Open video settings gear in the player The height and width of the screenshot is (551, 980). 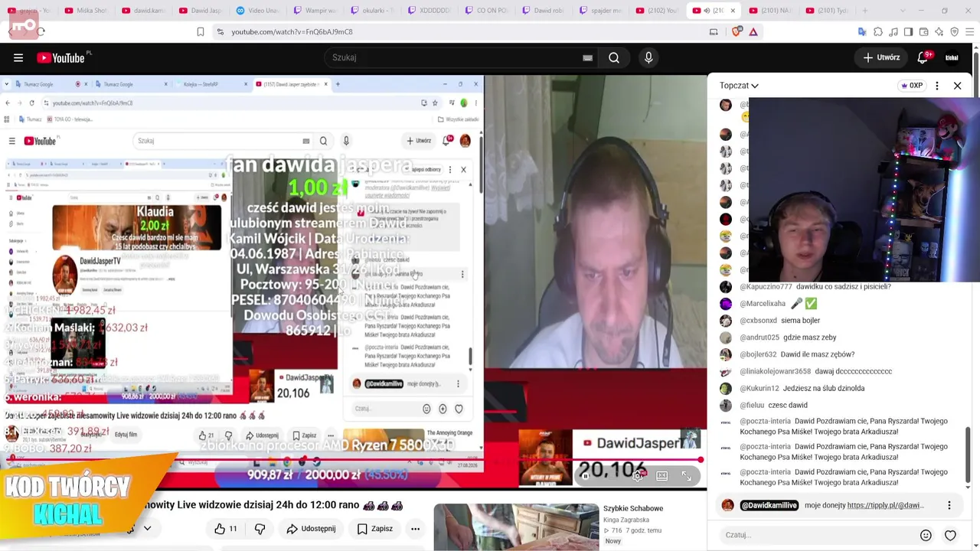coord(637,475)
